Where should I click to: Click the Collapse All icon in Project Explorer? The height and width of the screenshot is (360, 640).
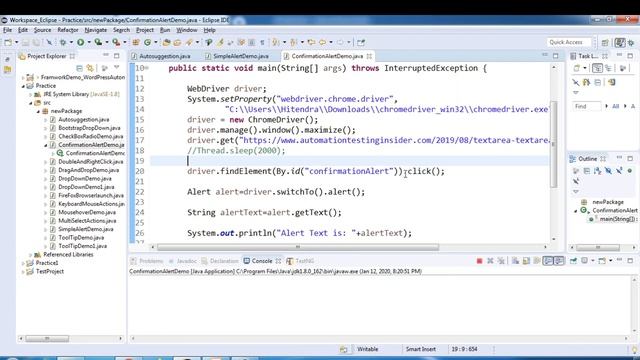point(79,68)
